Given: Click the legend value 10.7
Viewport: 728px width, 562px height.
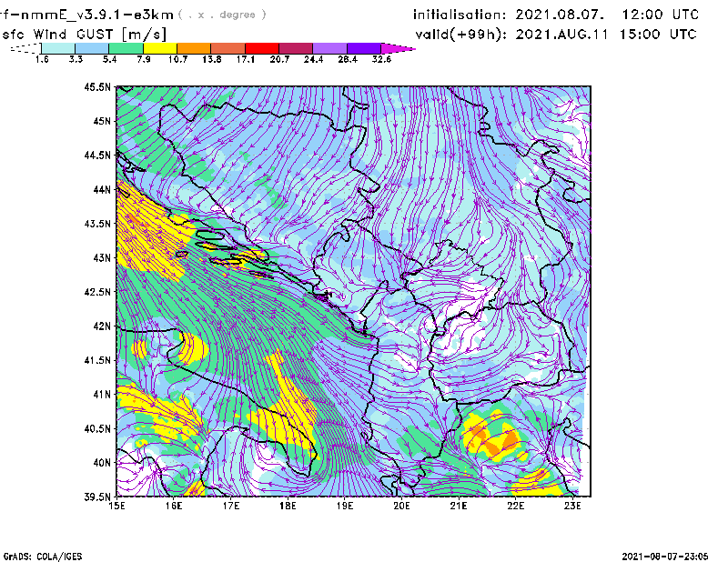Looking at the screenshot, I should point(177,59).
